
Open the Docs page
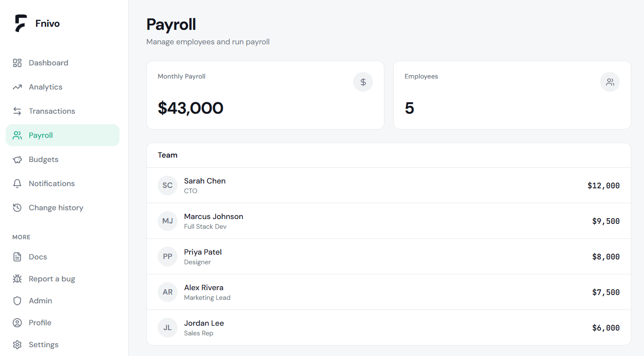point(37,257)
